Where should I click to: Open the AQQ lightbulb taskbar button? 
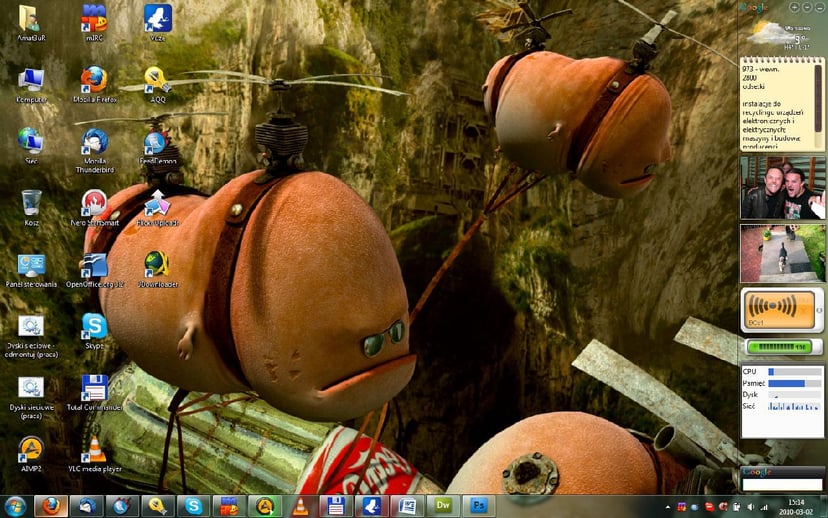(x=158, y=506)
